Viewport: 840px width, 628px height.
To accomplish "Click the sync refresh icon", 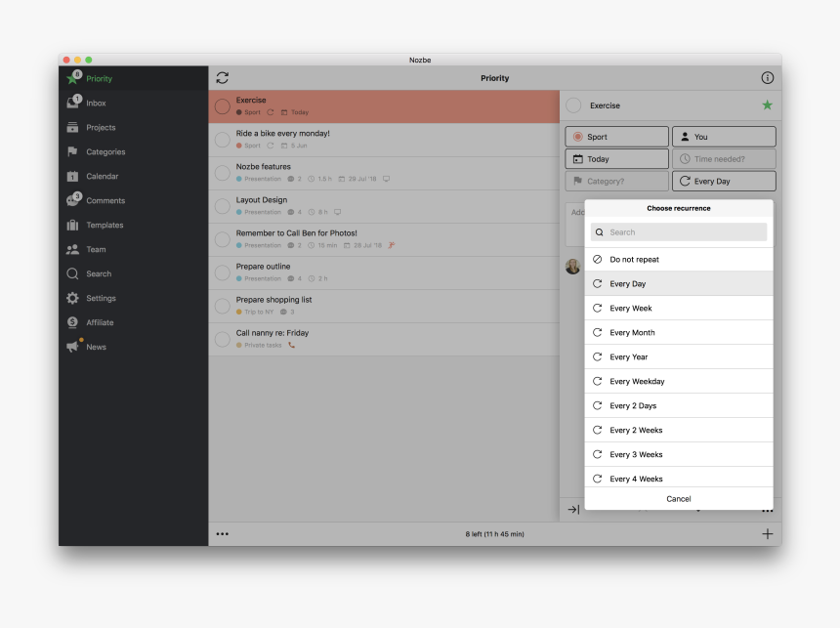I will click(x=223, y=78).
